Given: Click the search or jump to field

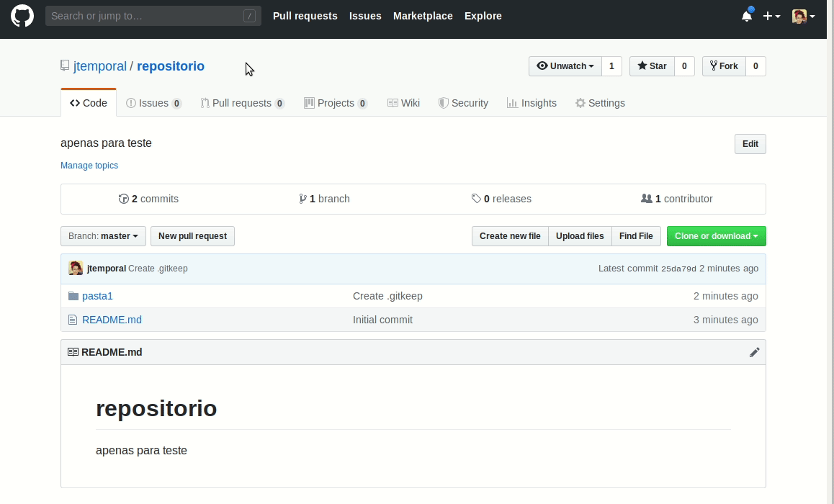Looking at the screenshot, I should tap(153, 16).
